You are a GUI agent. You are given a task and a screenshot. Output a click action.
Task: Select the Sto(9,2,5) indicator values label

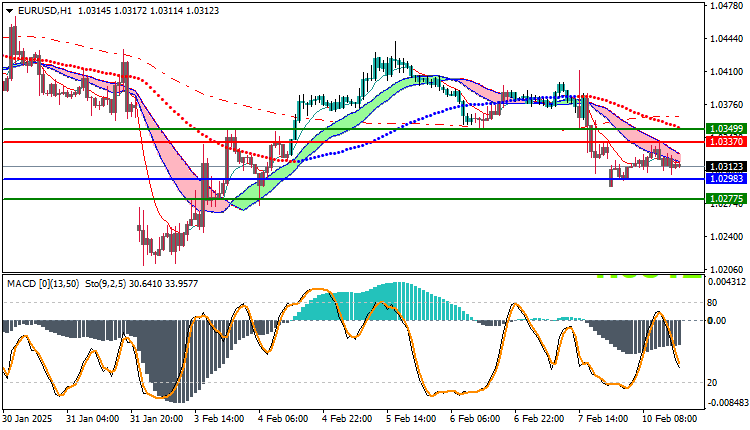click(x=142, y=284)
